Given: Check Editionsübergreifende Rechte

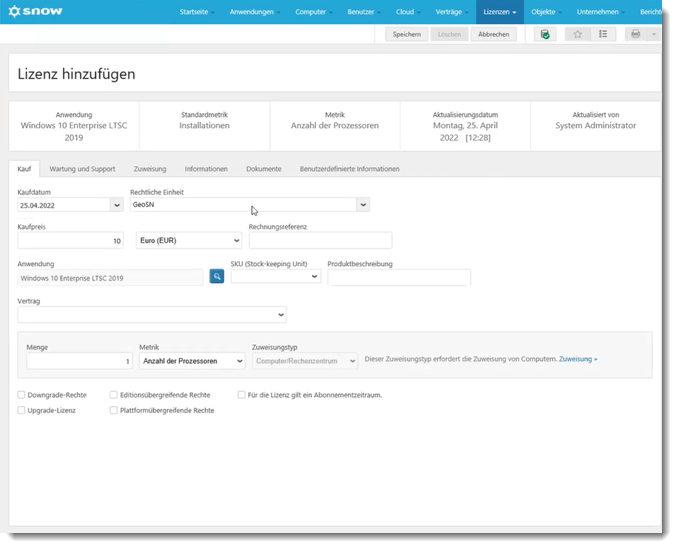Looking at the screenshot, I should [114, 395].
